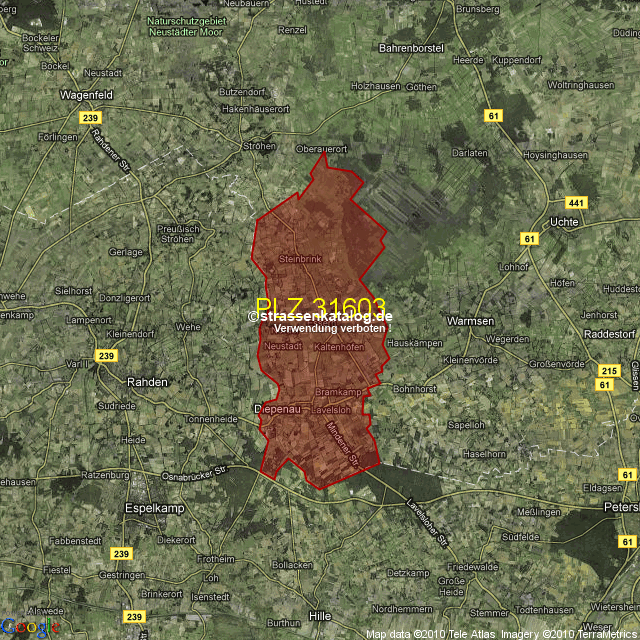This screenshot has width=640, height=640.
Task: Click the 239 route shield near Wagenfeld
Action: coord(91,118)
